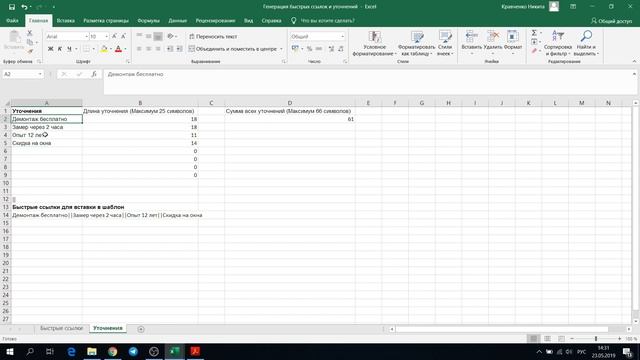Screen dimensions: 640x360
Task: Center text horizontally in the cell
Action: point(149,49)
